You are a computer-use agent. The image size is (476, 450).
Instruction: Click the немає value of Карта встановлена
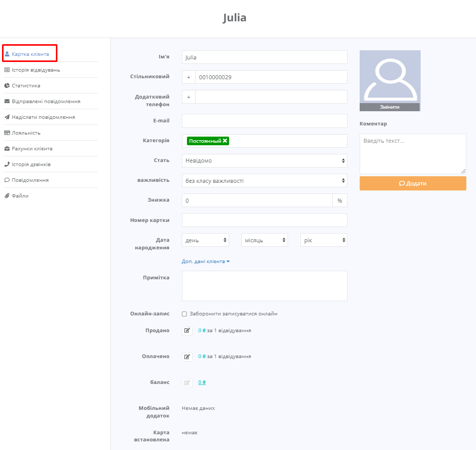click(x=189, y=432)
